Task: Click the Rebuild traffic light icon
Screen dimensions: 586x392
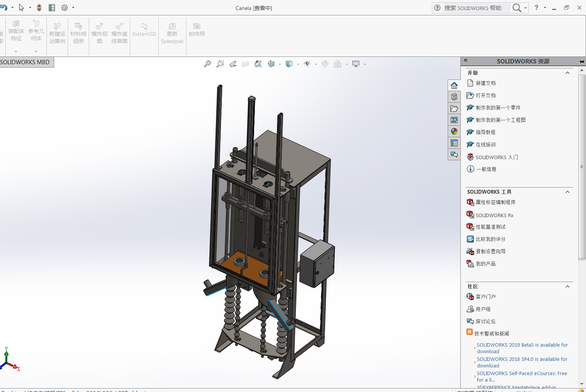Action: 39,8
